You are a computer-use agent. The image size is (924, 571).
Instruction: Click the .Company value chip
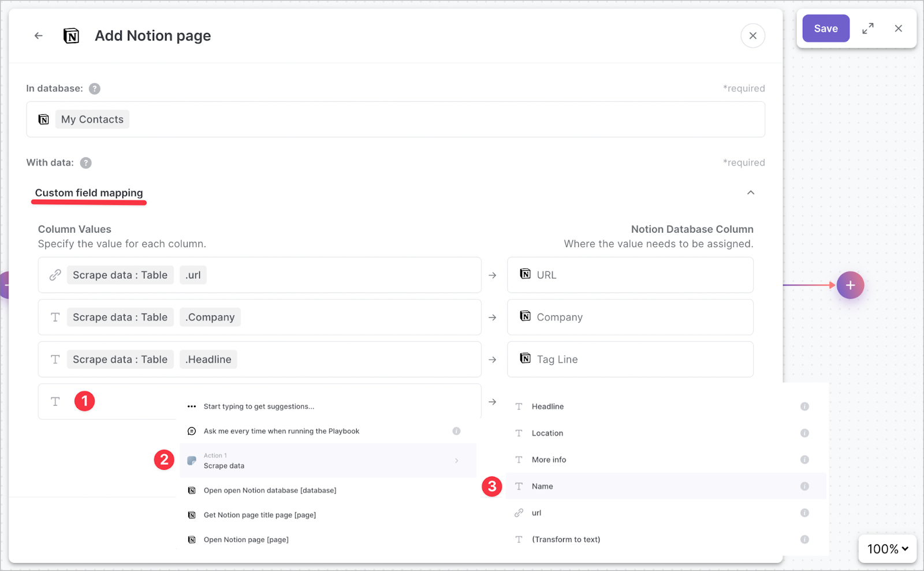210,318
